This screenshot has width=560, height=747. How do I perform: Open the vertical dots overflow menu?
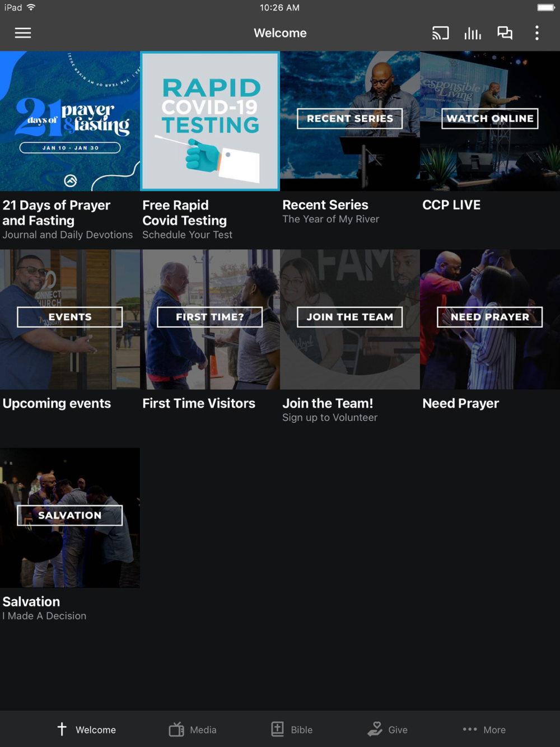tap(537, 33)
